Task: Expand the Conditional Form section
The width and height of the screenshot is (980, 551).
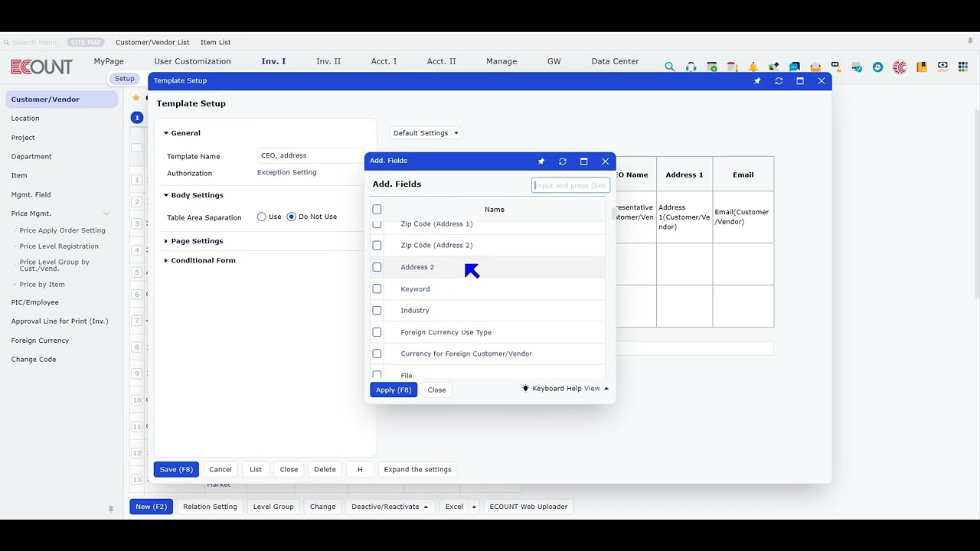Action: [x=166, y=261]
